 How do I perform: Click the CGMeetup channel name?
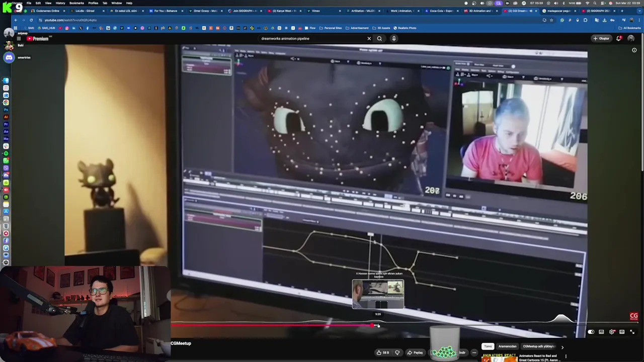click(x=181, y=343)
